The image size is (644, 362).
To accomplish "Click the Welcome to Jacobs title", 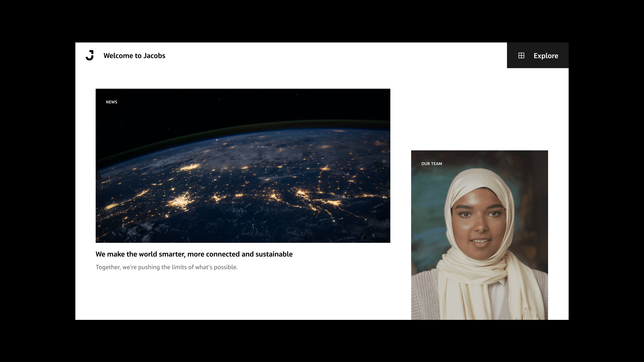I will coord(134,55).
